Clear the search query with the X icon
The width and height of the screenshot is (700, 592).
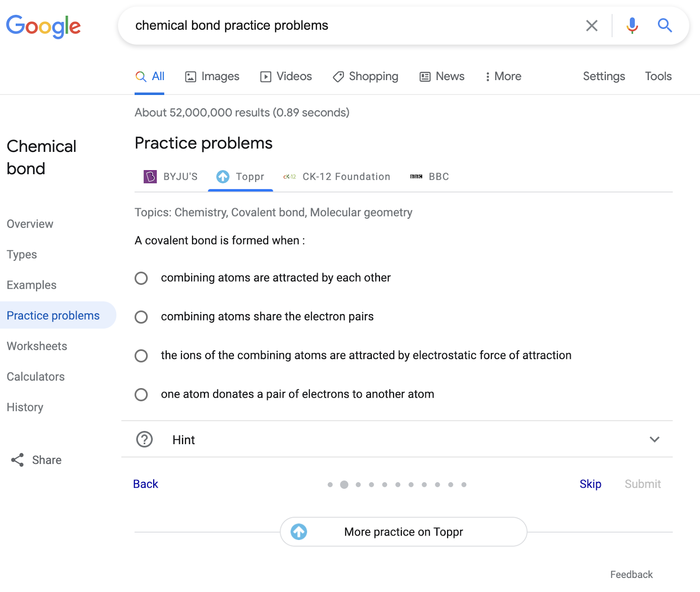click(x=591, y=25)
